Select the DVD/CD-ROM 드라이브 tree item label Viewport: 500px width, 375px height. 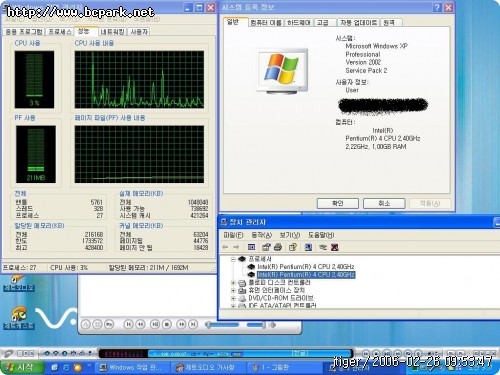click(x=281, y=298)
